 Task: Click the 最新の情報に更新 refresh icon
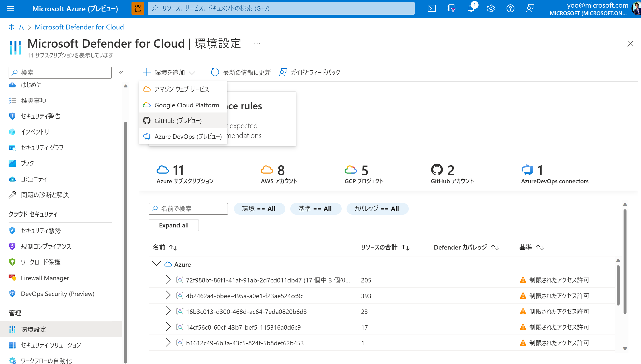click(215, 72)
